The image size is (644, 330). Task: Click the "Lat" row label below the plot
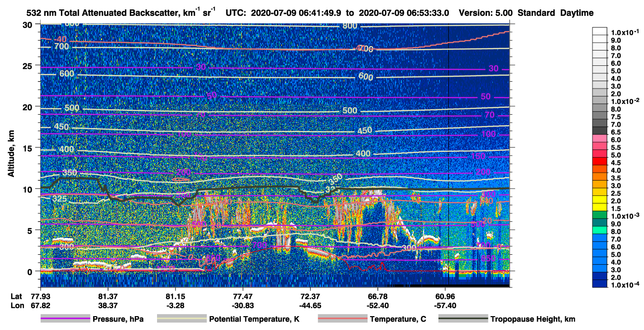(x=16, y=295)
